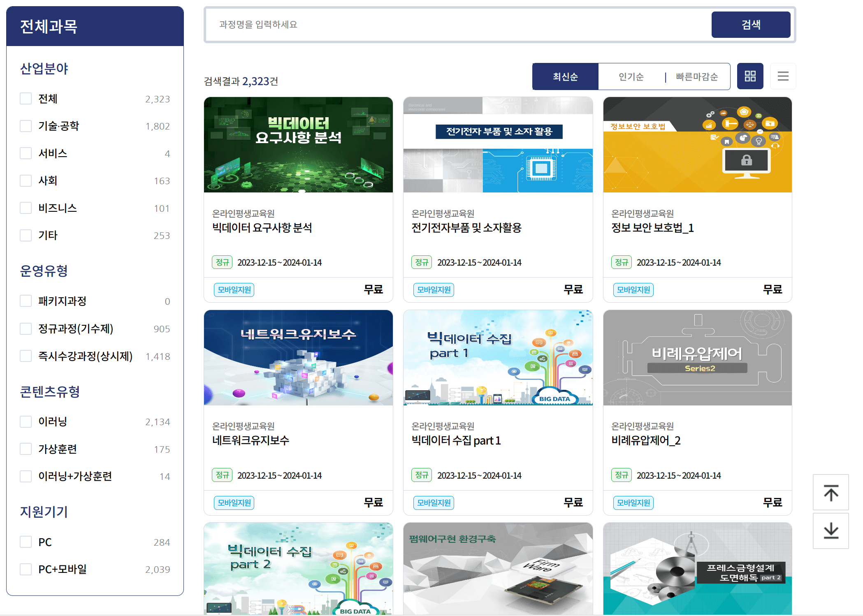Switch to list view layout icon

(783, 76)
